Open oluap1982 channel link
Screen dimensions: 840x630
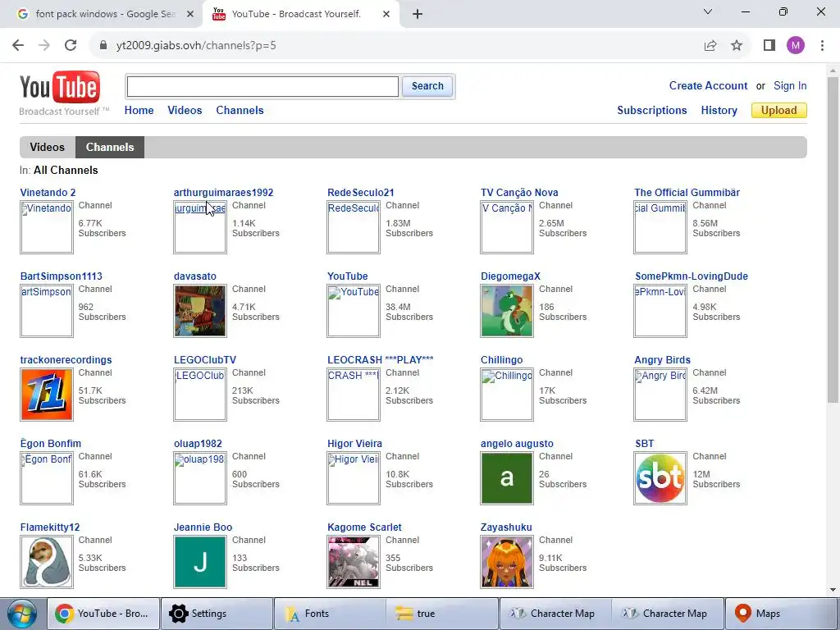tap(198, 444)
